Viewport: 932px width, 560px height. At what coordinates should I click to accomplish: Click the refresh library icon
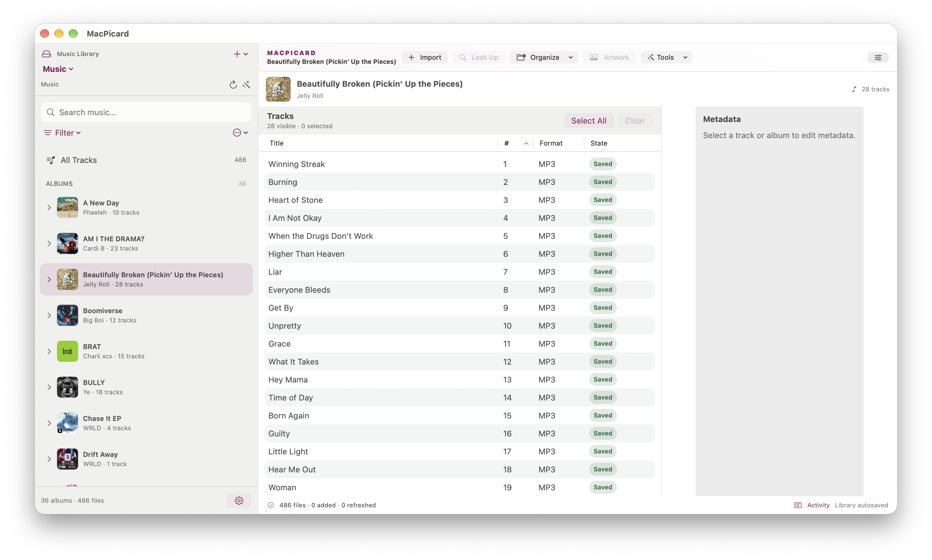233,85
